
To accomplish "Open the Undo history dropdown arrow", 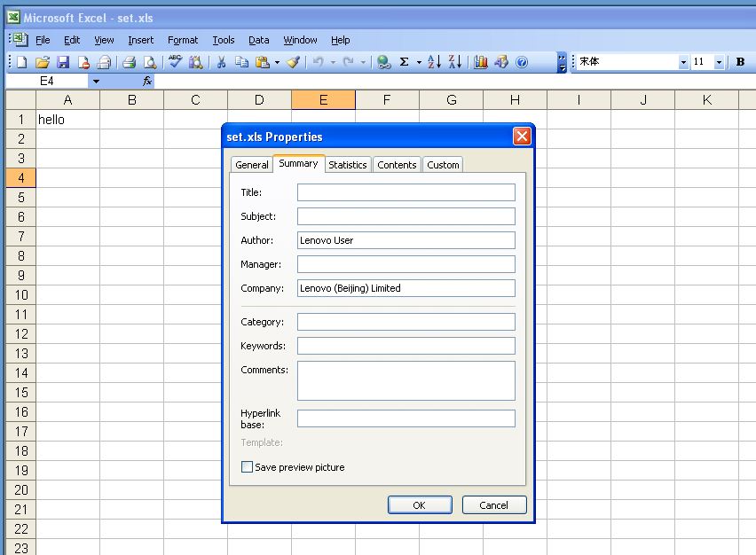I will tap(333, 62).
